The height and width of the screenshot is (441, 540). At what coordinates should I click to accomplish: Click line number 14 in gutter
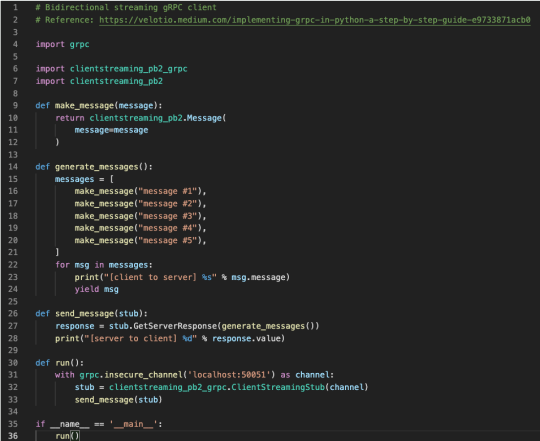tap(13, 167)
